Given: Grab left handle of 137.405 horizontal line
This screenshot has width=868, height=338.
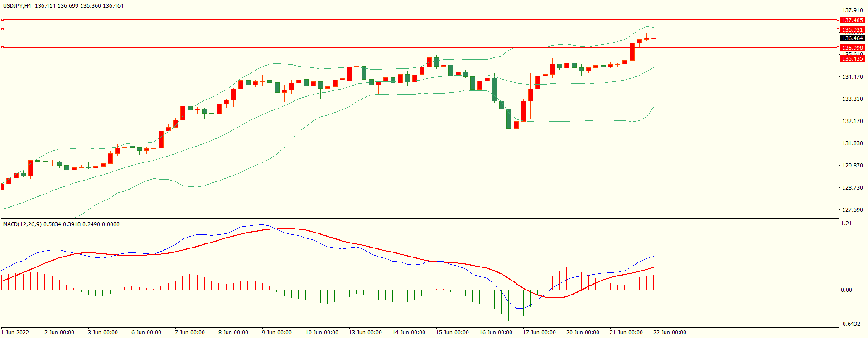Looking at the screenshot, I should click(x=2, y=20).
